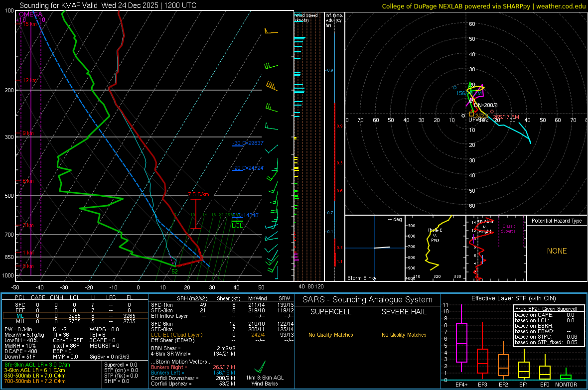The image size is (588, 390).
Task: Click No Quality Matches under SEVERE HAIL
Action: pos(404,335)
